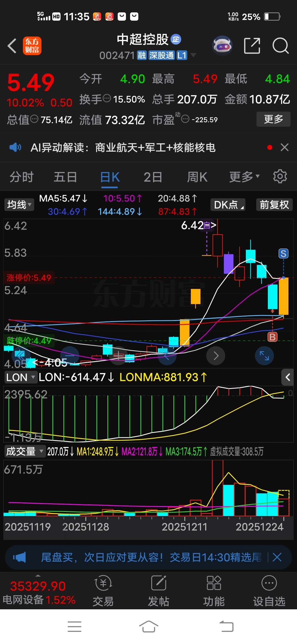
Task: Open chart settings gear icon
Action: click(280, 176)
